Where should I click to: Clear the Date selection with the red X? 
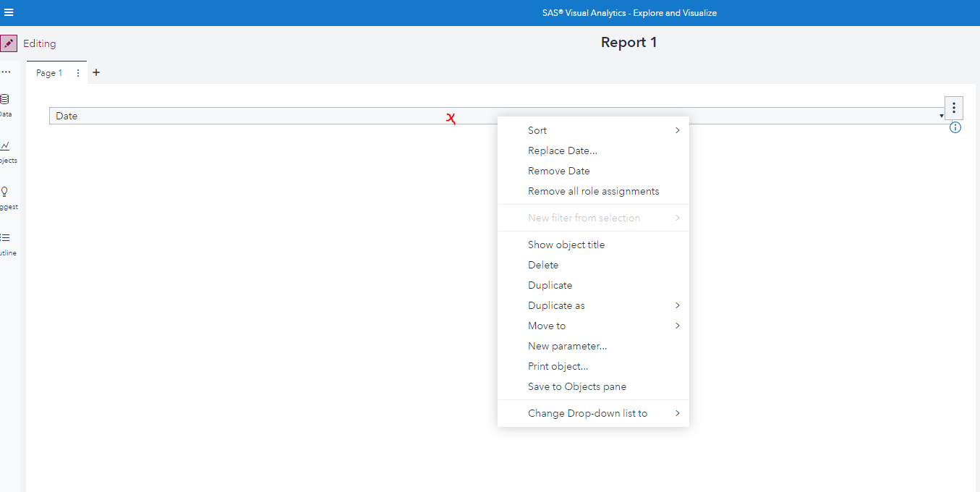[x=451, y=119]
